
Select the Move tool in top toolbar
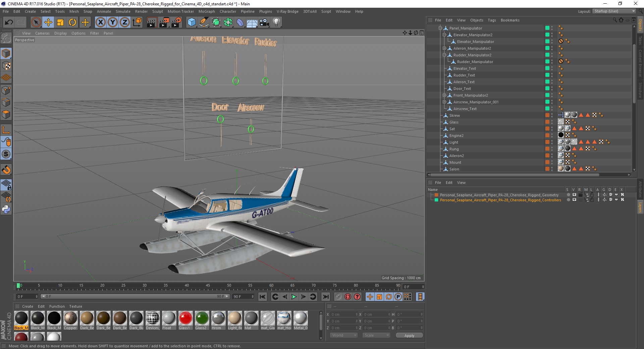(x=48, y=22)
